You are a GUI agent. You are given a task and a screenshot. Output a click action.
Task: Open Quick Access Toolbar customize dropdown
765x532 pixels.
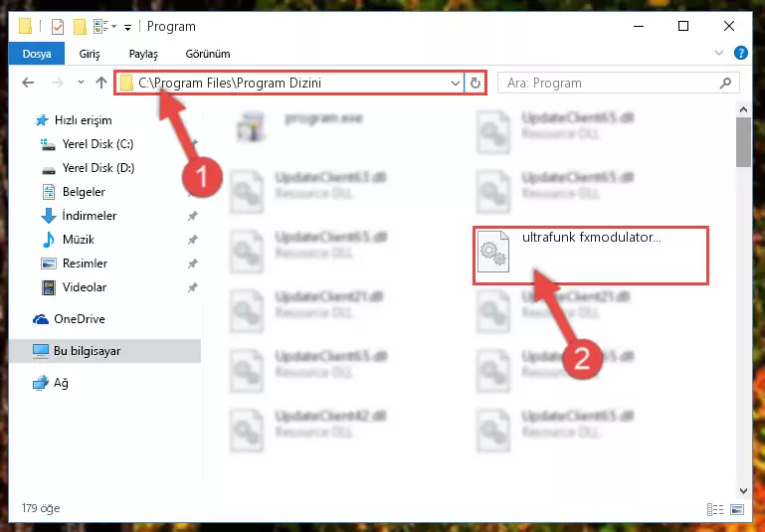[x=127, y=27]
